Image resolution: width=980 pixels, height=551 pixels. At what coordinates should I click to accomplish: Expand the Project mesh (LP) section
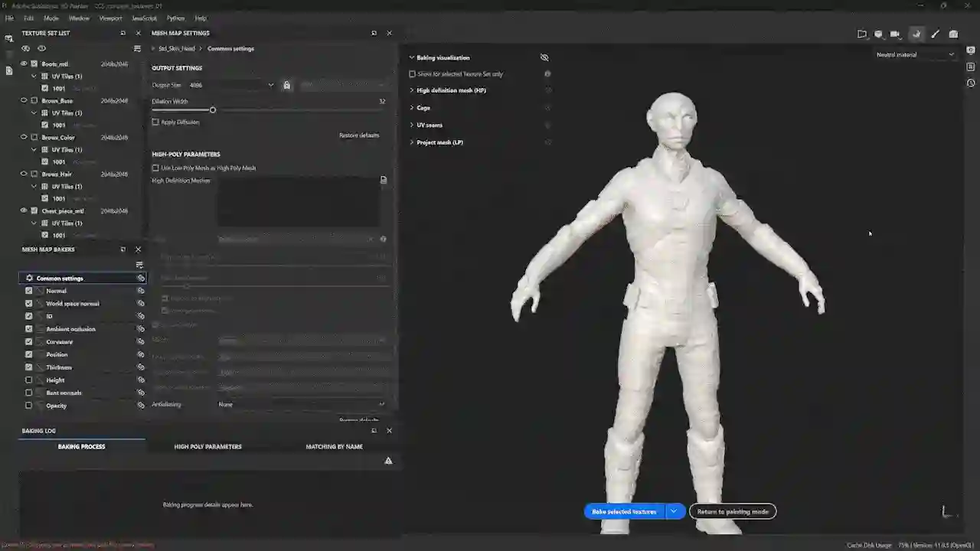point(412,142)
